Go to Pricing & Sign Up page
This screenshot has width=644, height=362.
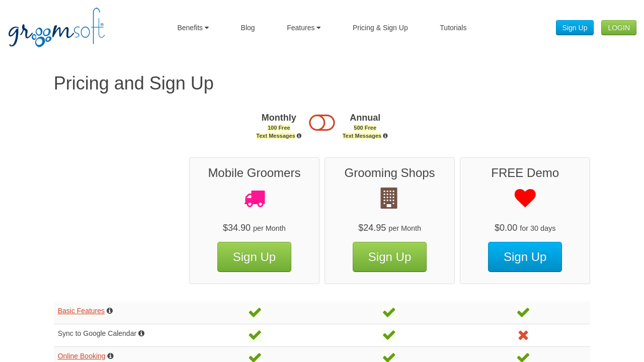pos(380,28)
